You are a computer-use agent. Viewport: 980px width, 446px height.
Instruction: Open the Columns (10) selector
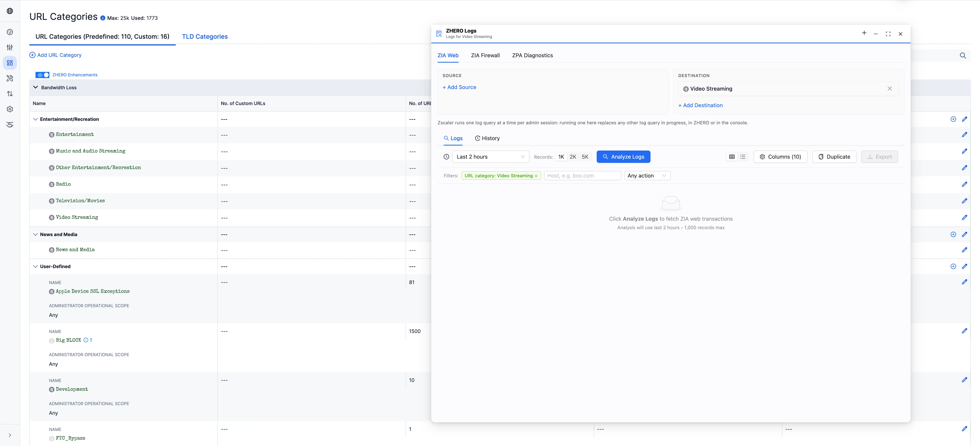point(780,157)
